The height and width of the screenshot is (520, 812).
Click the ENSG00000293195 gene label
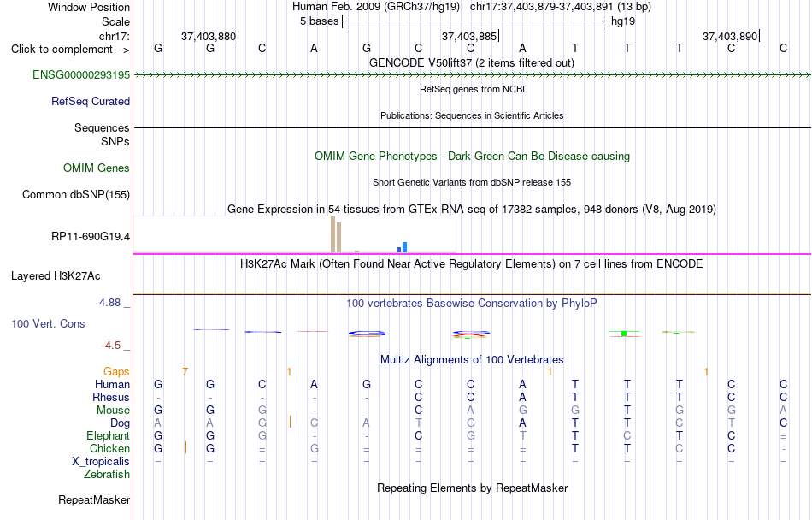81,75
